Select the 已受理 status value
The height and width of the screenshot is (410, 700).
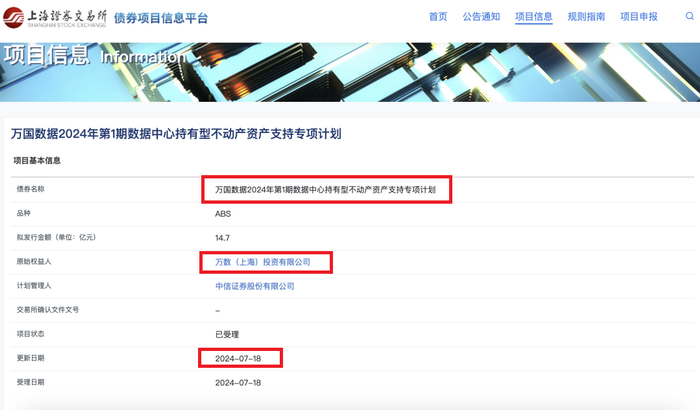point(227,334)
